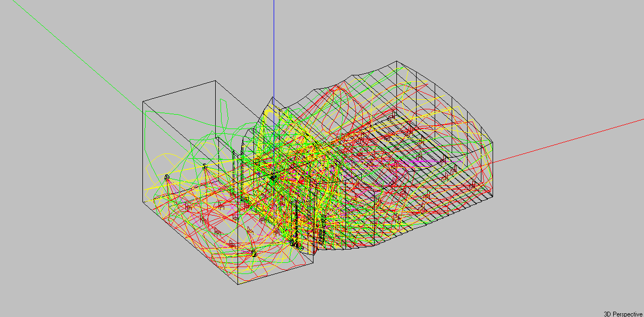Click the vertical axis line above the model
This screenshot has width=644, height=317.
click(x=273, y=42)
